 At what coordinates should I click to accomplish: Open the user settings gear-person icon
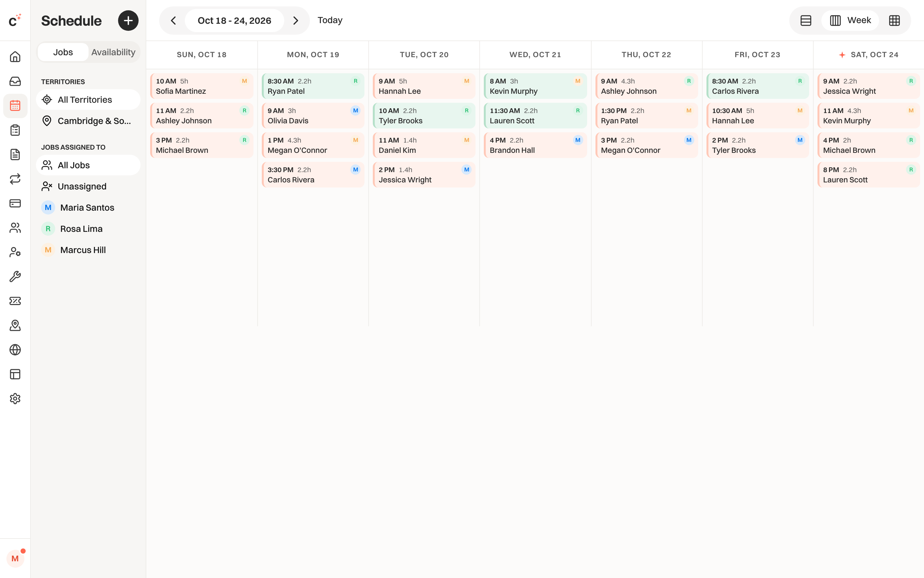(15, 252)
